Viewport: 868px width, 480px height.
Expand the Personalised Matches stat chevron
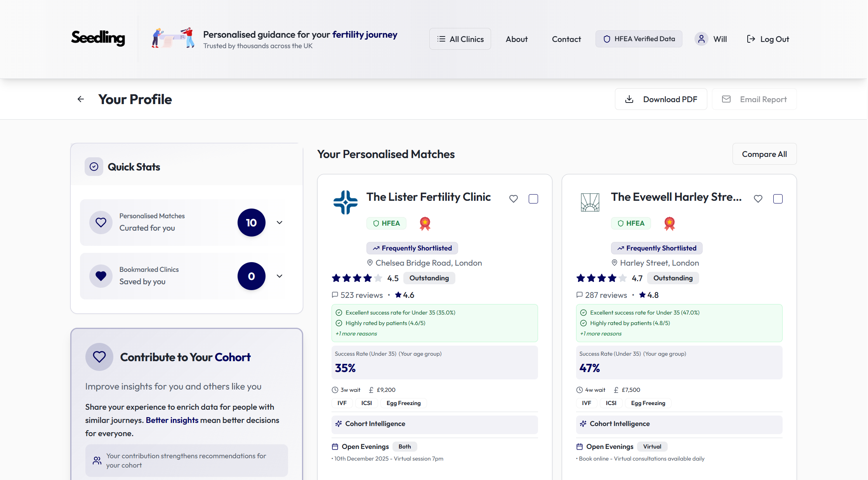click(279, 223)
